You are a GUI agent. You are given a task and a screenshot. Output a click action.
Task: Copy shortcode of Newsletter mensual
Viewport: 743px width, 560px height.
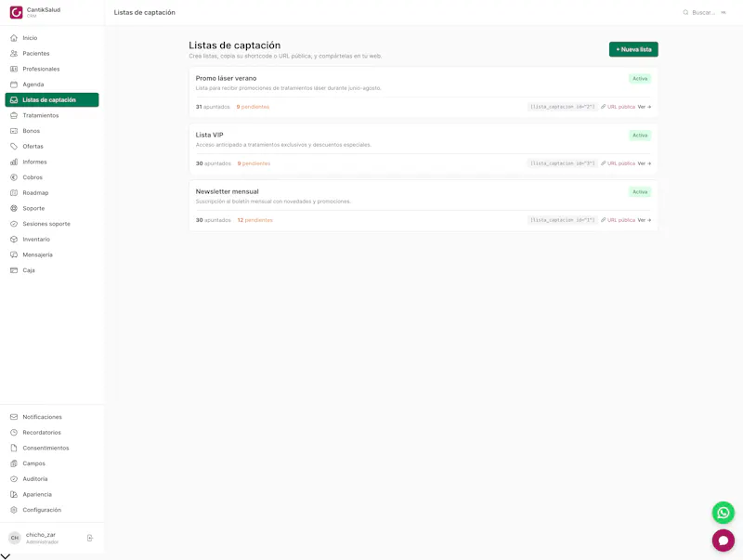[563, 220]
